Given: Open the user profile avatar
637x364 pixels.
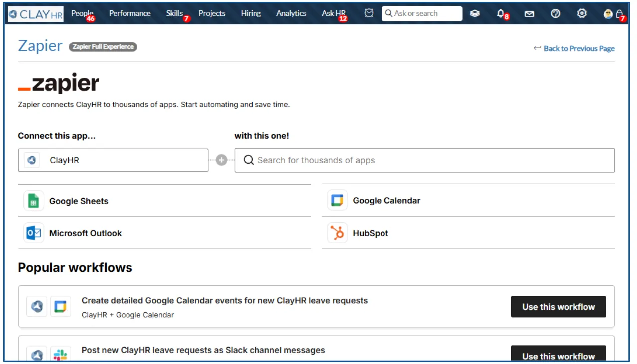Looking at the screenshot, I should point(608,14).
